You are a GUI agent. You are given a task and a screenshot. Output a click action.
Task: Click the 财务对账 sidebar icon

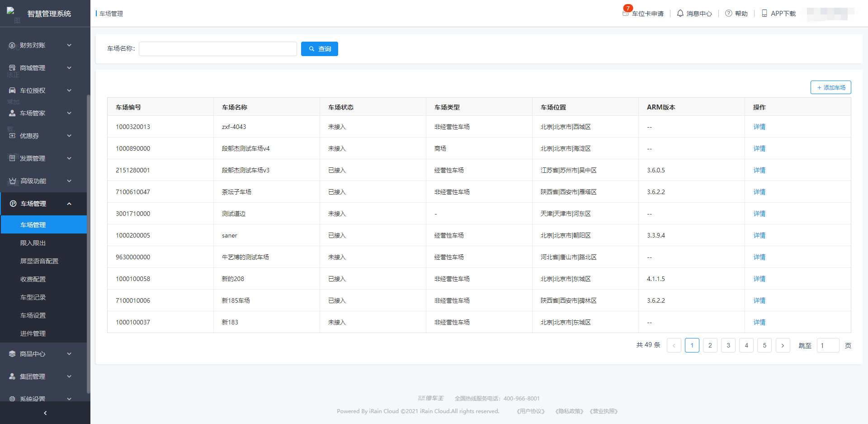coord(12,45)
